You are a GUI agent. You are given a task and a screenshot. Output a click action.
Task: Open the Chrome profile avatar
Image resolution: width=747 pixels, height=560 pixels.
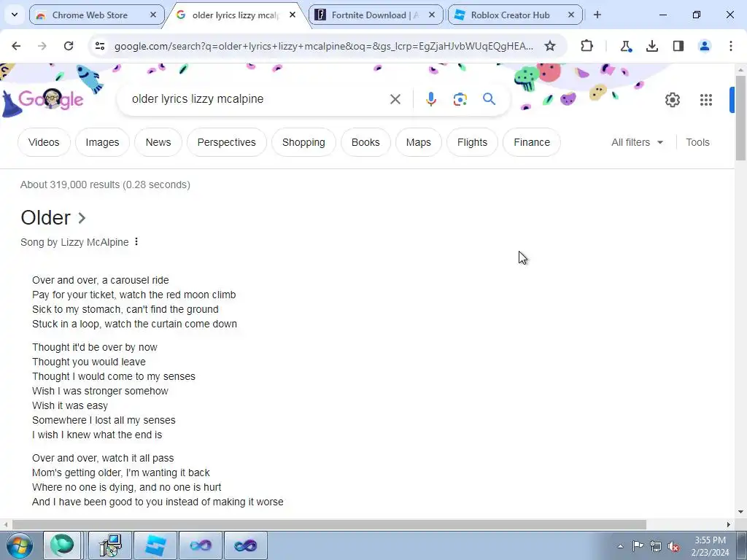(x=704, y=46)
